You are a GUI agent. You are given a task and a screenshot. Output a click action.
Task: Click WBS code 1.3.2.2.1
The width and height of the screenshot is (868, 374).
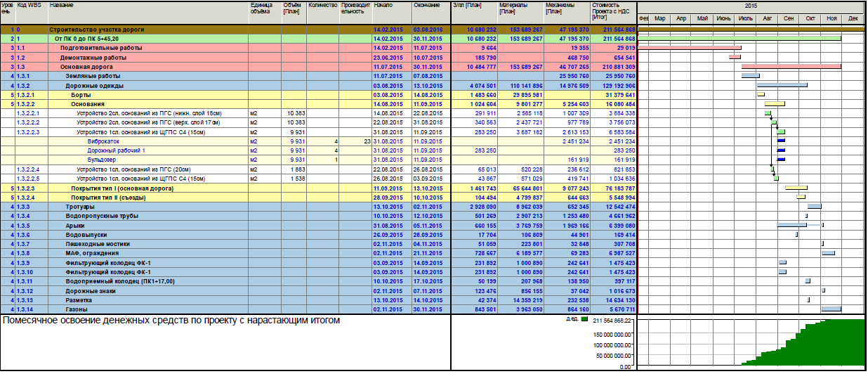tap(28, 112)
